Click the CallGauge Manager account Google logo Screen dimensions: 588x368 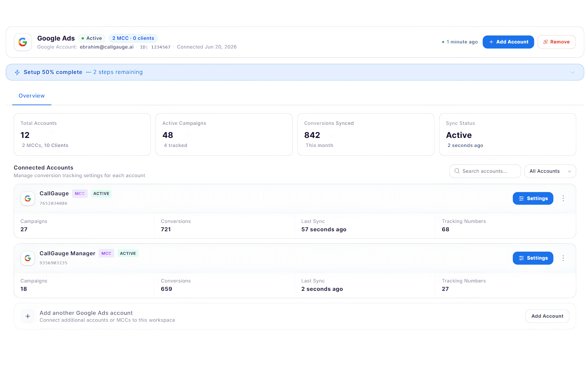[28, 258]
